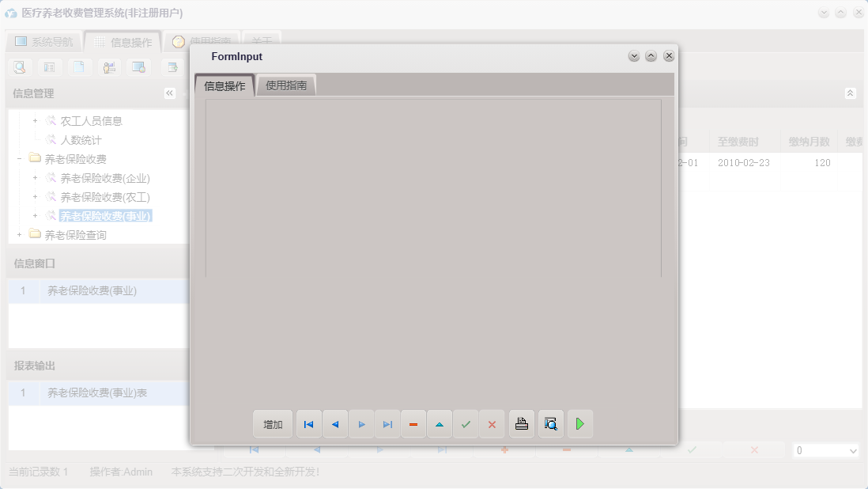Select the 养老保险收费 folder
This screenshot has height=489, width=868.
point(76,159)
